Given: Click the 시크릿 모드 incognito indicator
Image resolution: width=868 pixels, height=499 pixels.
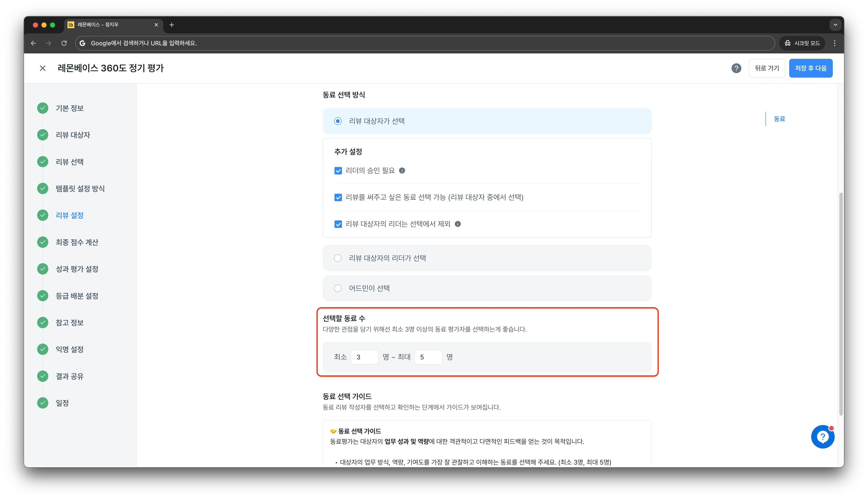Looking at the screenshot, I should pos(802,43).
